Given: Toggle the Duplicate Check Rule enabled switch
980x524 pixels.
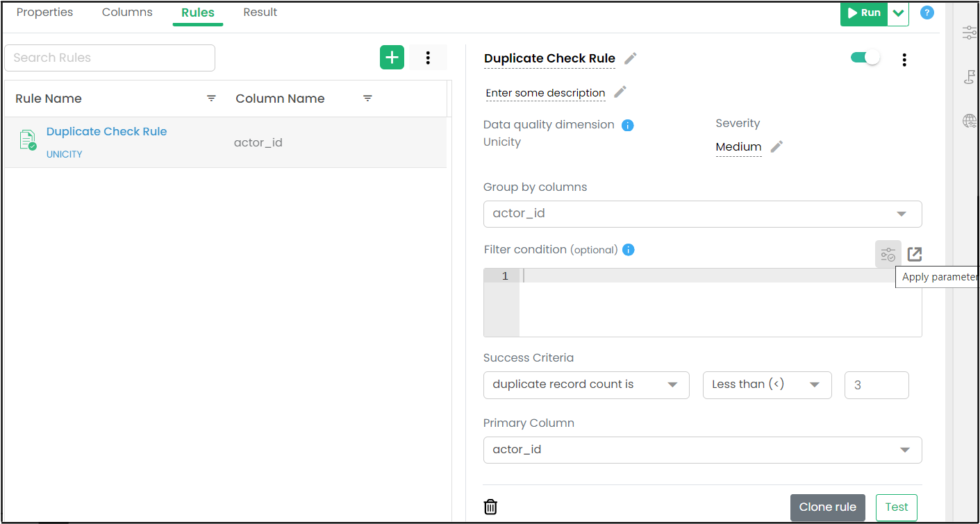Looking at the screenshot, I should point(865,58).
